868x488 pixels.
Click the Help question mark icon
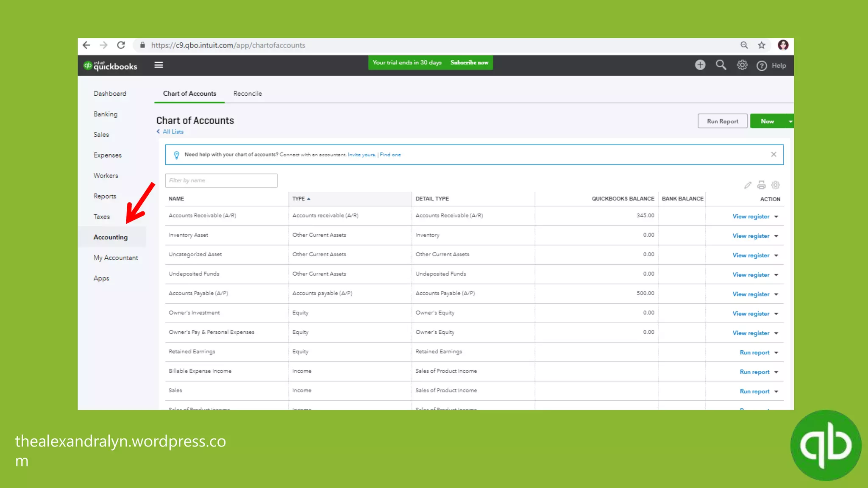[x=762, y=66]
